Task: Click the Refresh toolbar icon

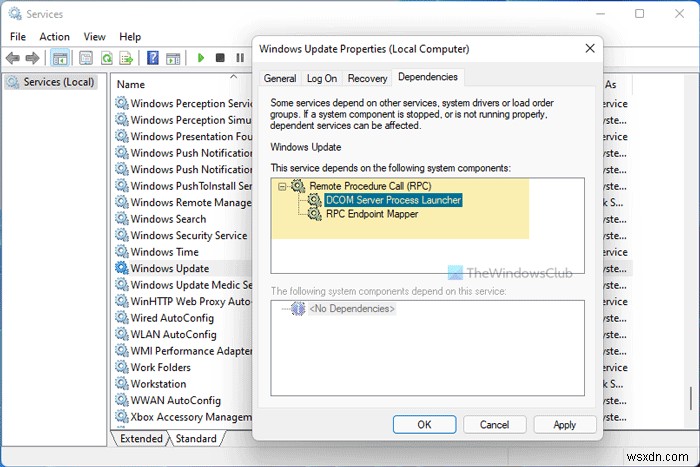Action: pos(107,58)
